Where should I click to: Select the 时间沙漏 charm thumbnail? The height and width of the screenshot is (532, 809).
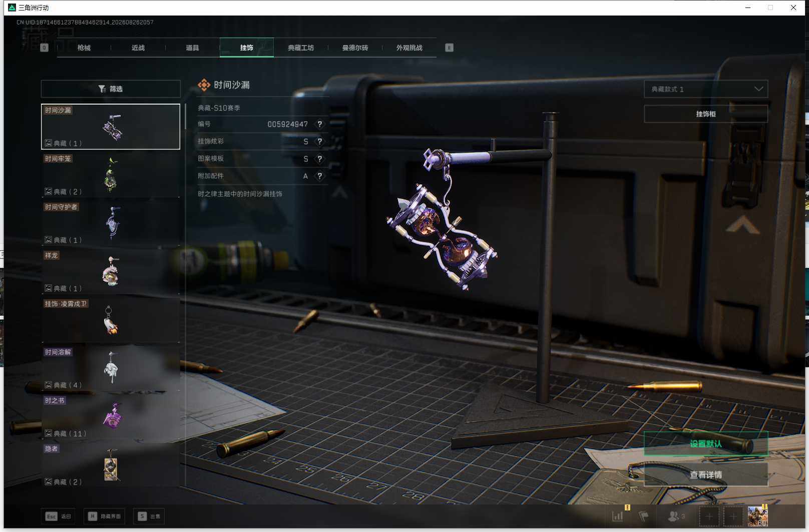click(111, 127)
